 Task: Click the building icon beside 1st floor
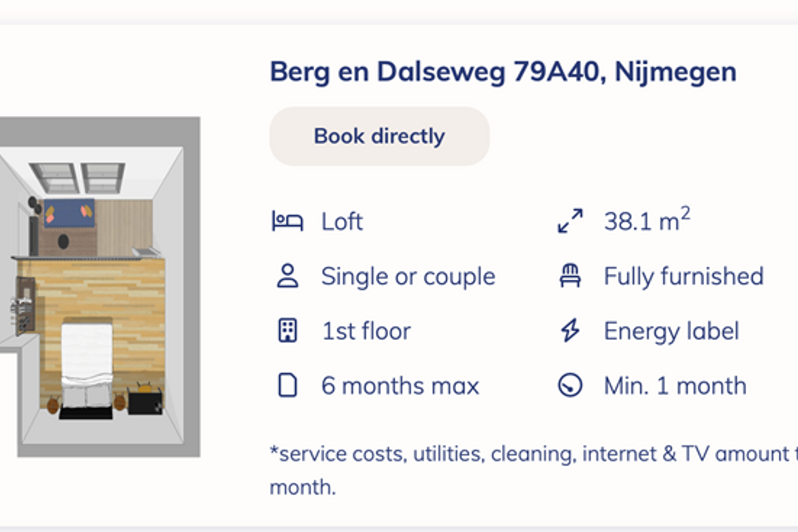(287, 331)
